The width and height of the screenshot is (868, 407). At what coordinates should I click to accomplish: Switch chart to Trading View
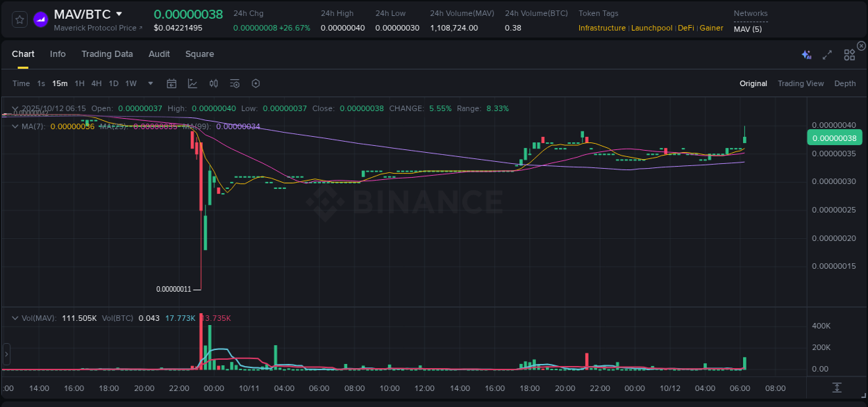(x=801, y=83)
